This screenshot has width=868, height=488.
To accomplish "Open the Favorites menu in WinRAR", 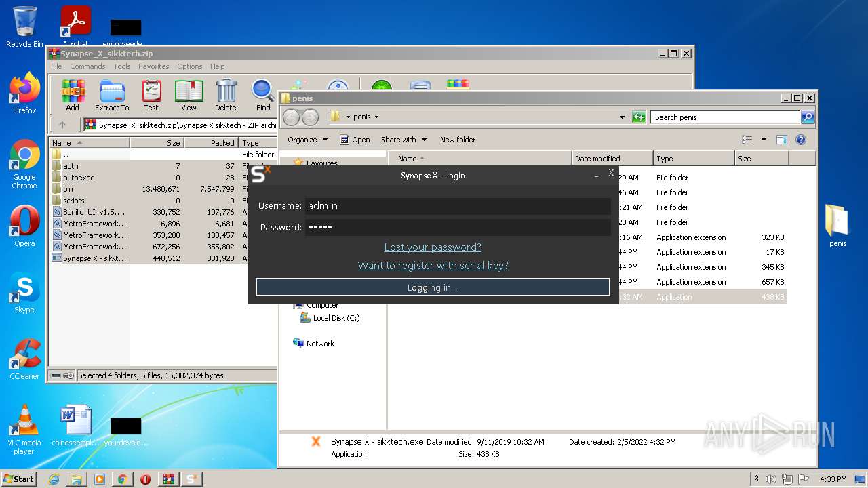I will pos(154,66).
